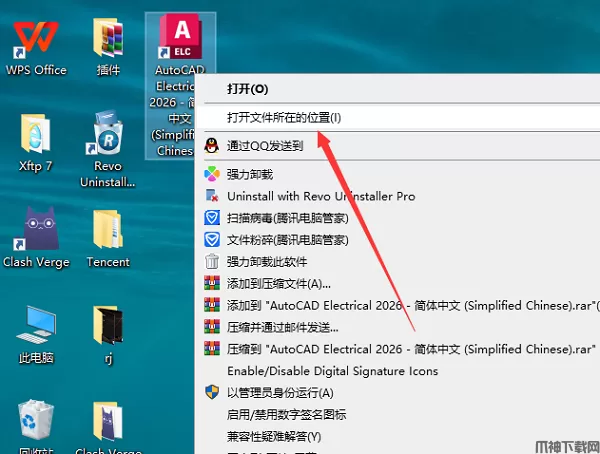Choose 扫描病毒(腾讯电脑管家) menu entry
The width and height of the screenshot is (600, 454).
coord(398,218)
